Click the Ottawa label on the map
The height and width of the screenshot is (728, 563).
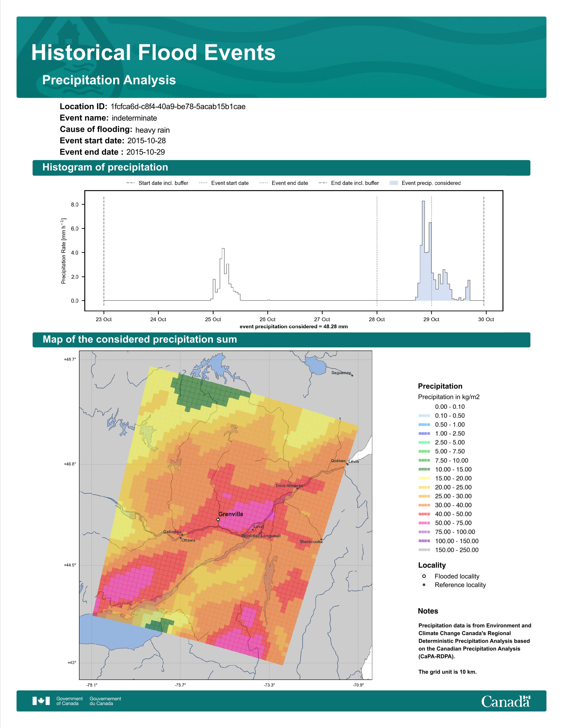pyautogui.click(x=188, y=540)
